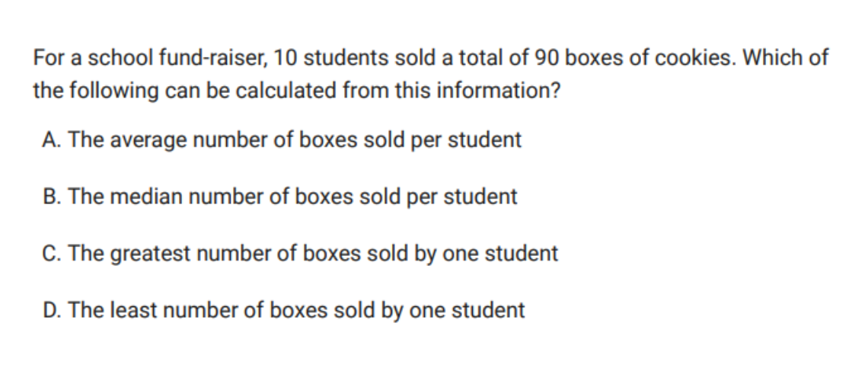
Task: Click the letter label 'D.'
Action: click(52, 310)
